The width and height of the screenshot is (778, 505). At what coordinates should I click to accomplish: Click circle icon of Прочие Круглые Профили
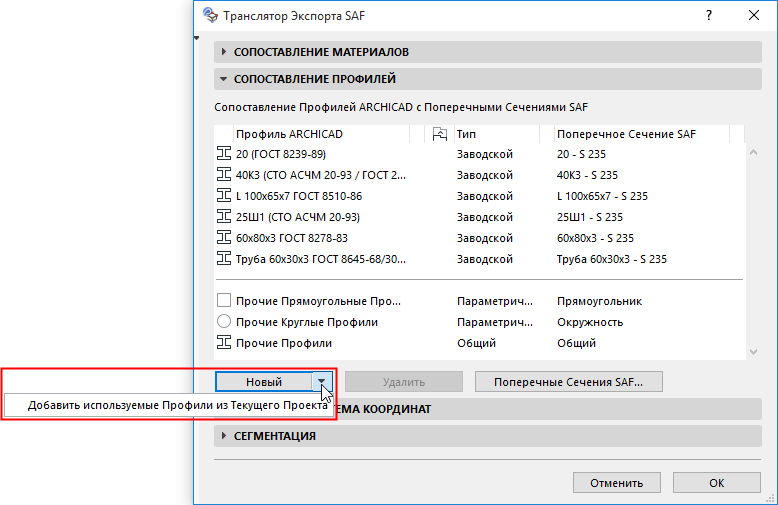(224, 321)
